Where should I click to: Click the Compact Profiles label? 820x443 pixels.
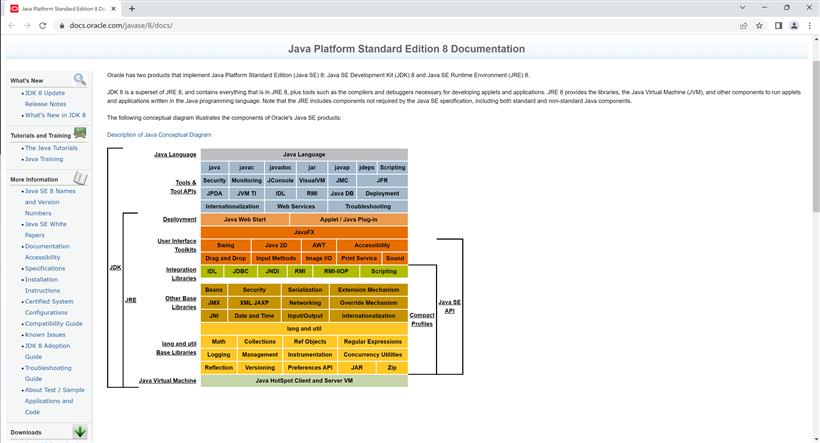point(422,320)
